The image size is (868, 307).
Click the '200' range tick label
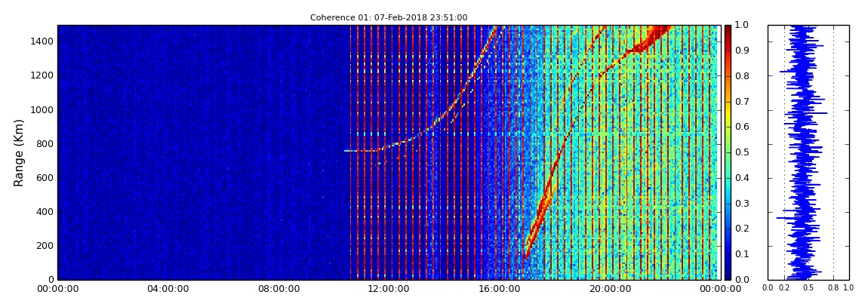click(45, 246)
